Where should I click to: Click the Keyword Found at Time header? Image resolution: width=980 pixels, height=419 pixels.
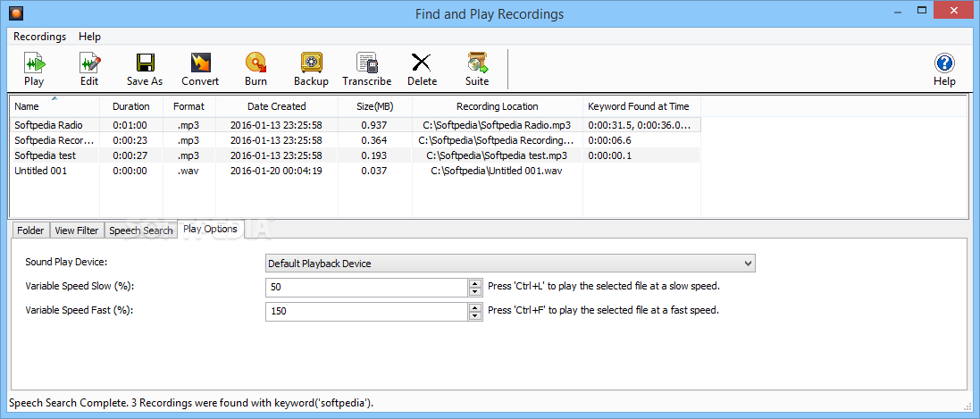point(641,106)
